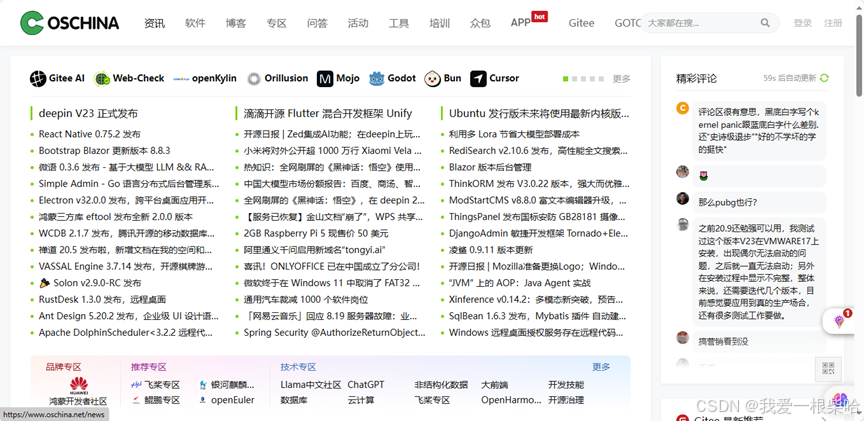The image size is (864, 421).
Task: Click 更多 next to carousel dots
Action: 622,79
